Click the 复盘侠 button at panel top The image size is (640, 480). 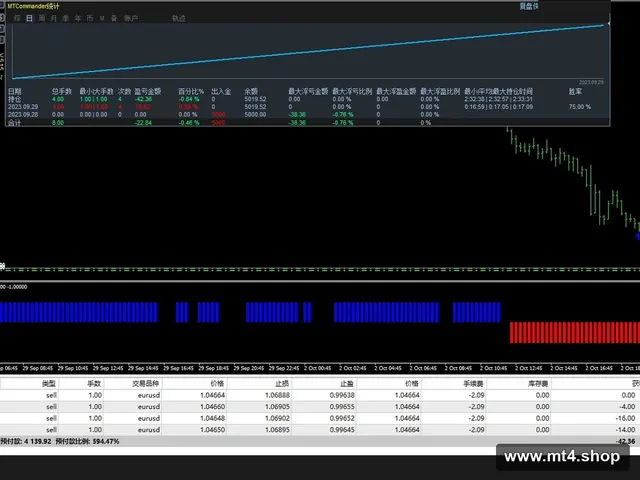click(x=529, y=6)
